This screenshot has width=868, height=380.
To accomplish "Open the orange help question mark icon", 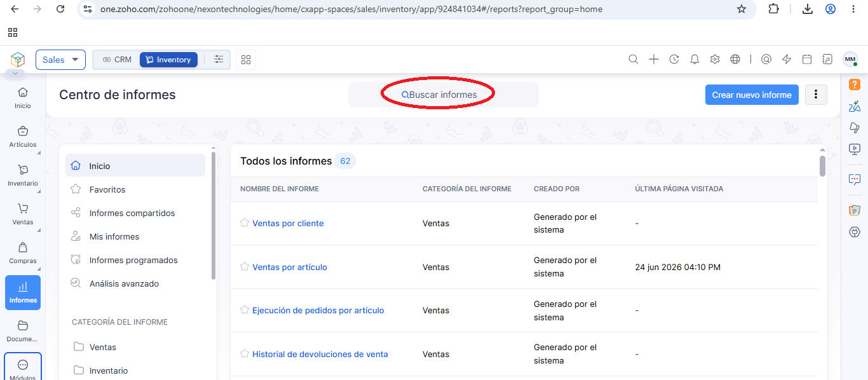I will pyautogui.click(x=855, y=84).
